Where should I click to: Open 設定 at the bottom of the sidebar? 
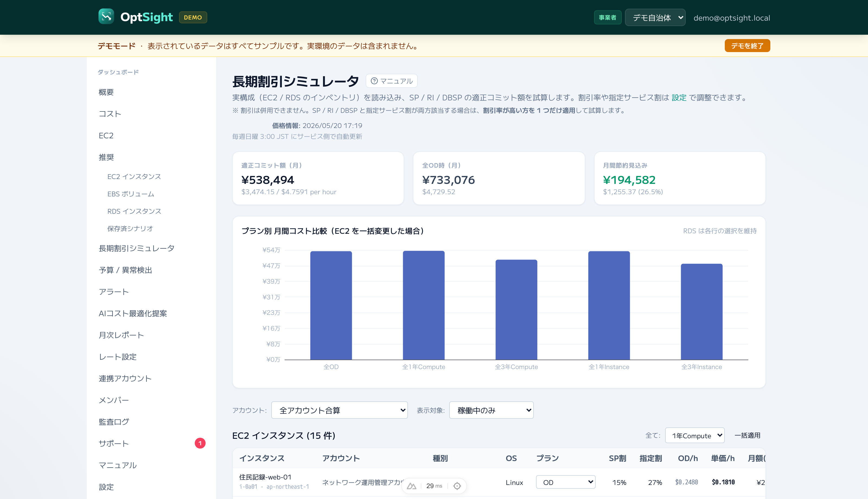click(x=106, y=487)
